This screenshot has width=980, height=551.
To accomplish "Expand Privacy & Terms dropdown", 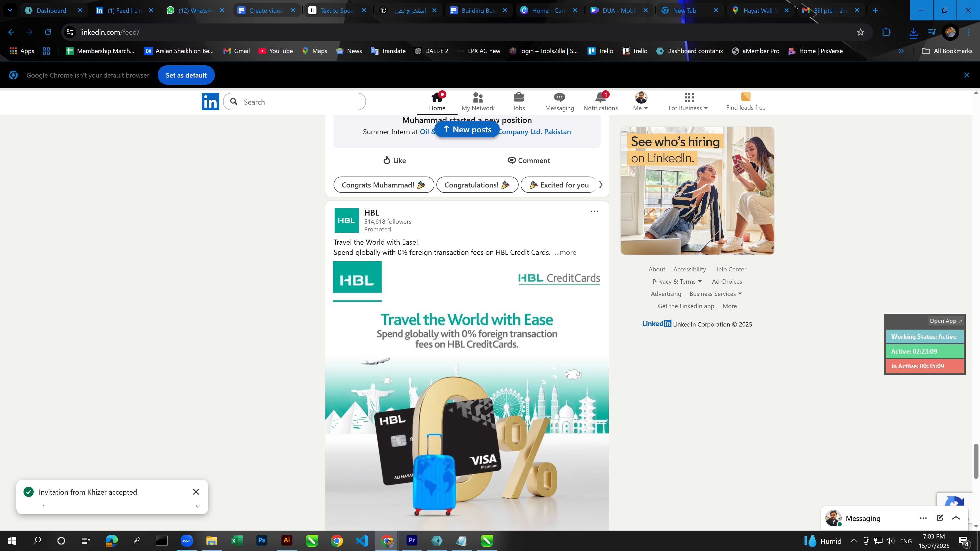I will click(677, 281).
